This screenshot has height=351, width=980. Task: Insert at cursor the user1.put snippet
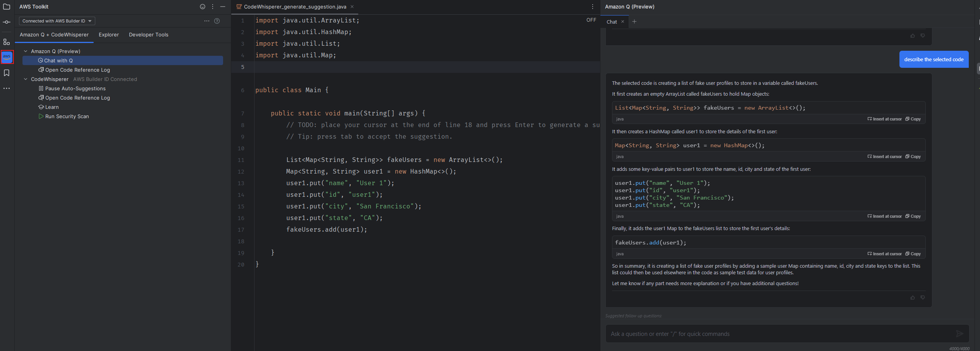coord(885,216)
